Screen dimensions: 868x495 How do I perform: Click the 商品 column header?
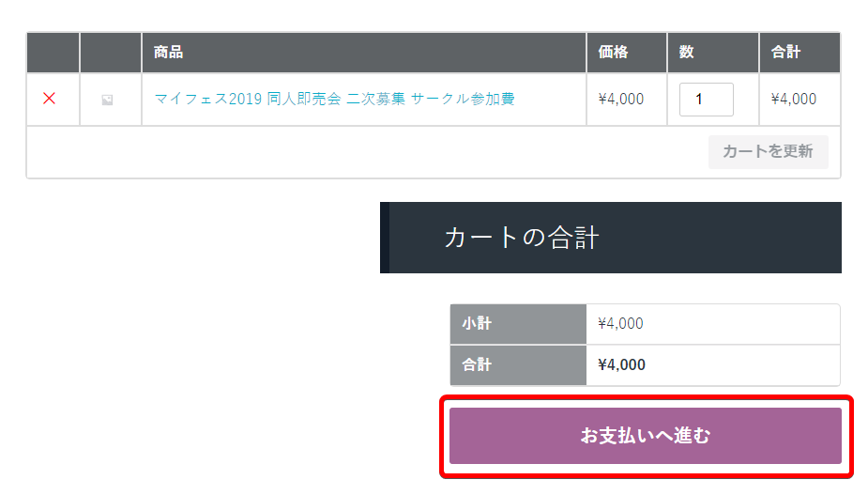[169, 53]
